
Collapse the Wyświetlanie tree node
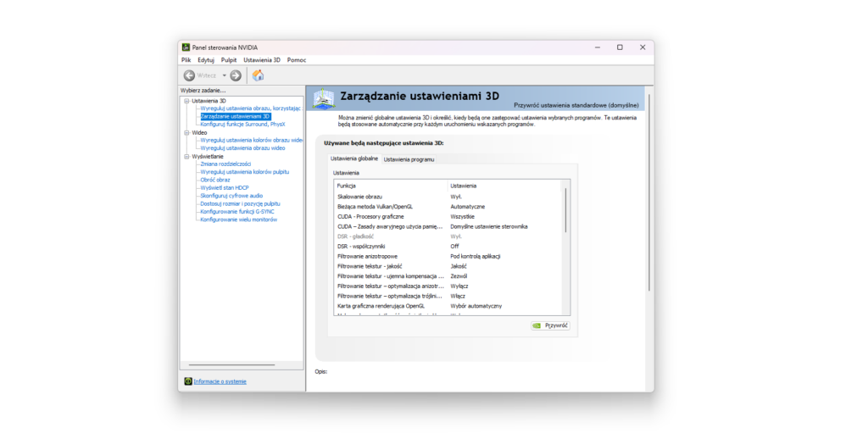point(186,157)
